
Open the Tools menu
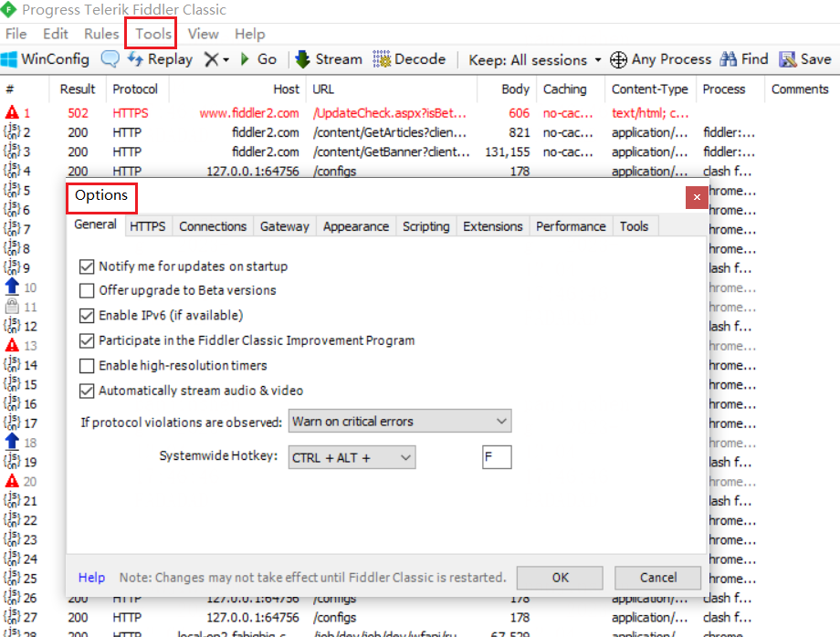[x=153, y=35]
